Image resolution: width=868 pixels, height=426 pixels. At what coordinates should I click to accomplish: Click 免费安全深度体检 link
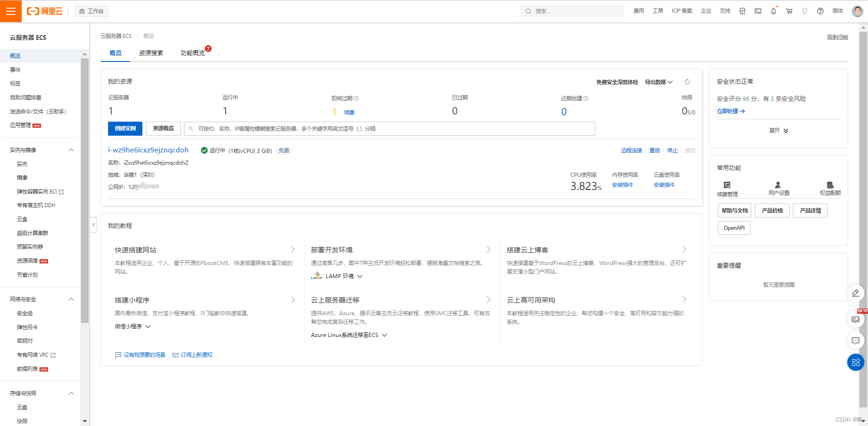click(x=617, y=82)
